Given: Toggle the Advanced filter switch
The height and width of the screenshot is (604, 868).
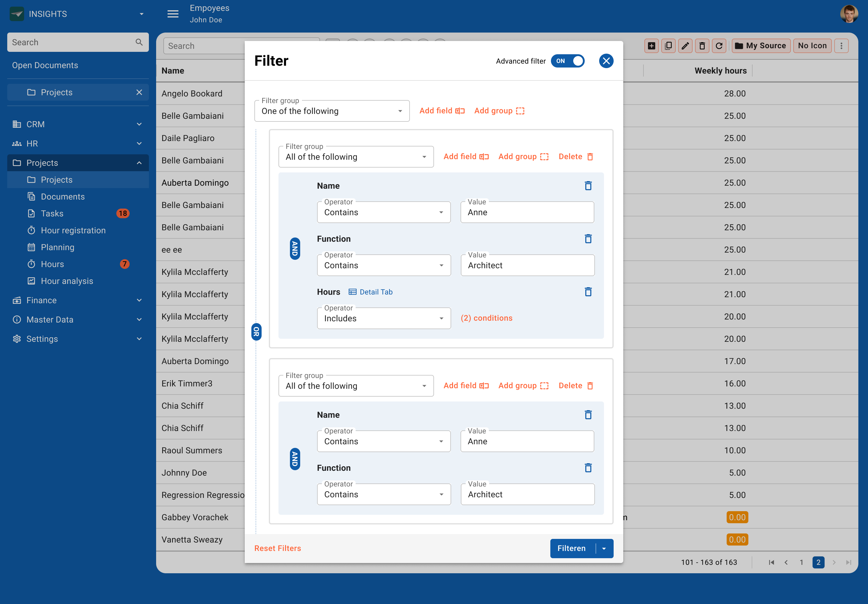Looking at the screenshot, I should [x=567, y=61].
